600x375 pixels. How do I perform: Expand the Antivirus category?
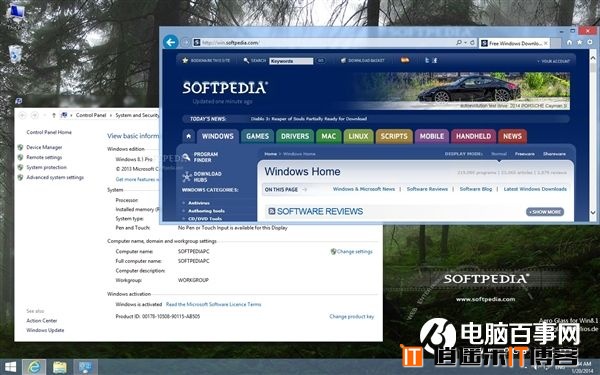click(x=199, y=203)
